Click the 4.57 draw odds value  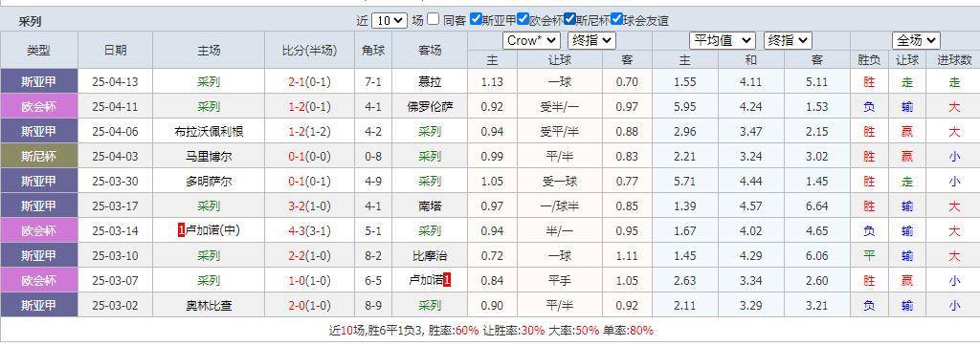tap(750, 206)
